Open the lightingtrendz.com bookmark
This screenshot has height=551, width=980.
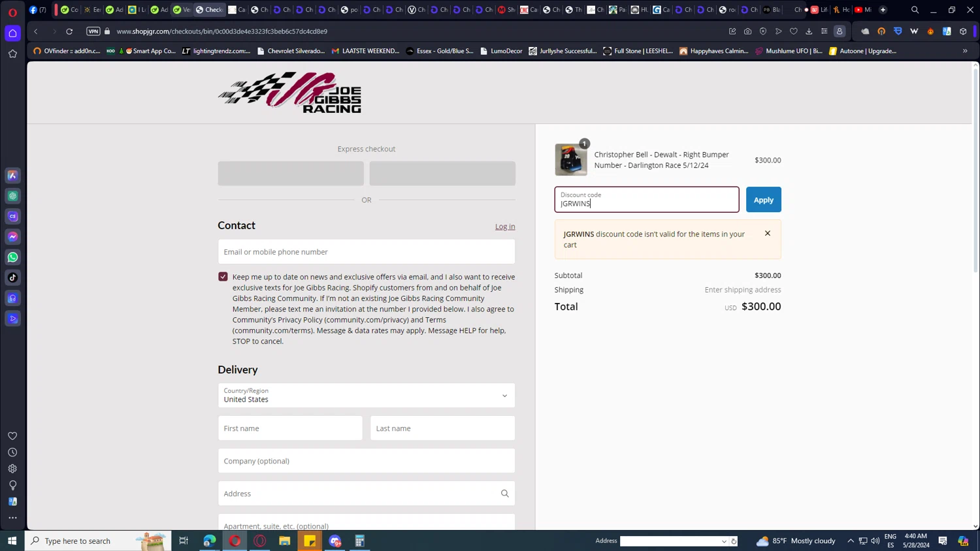pos(216,51)
